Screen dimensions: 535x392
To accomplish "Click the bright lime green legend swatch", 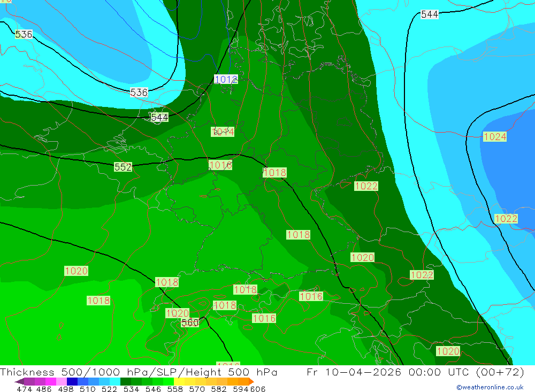I will 169,381.
